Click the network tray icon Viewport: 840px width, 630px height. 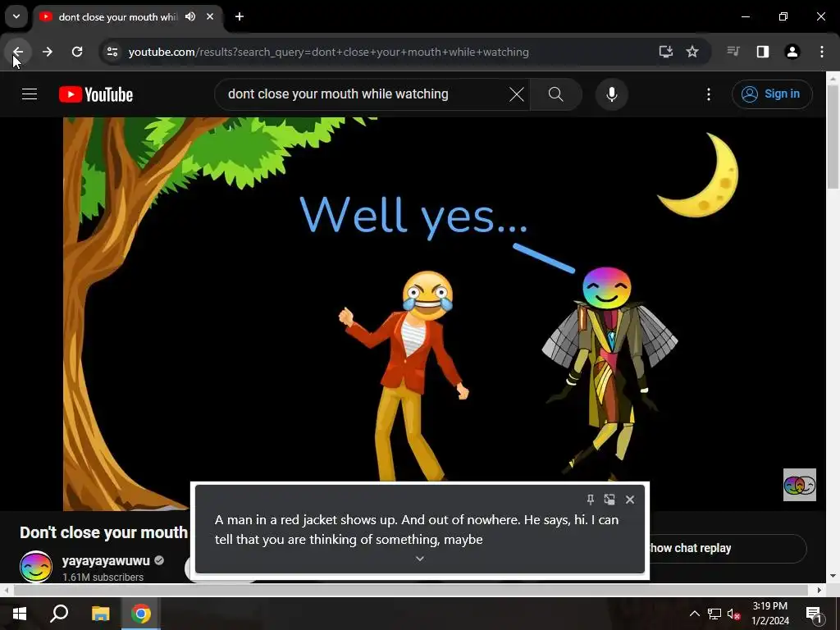[x=714, y=614]
